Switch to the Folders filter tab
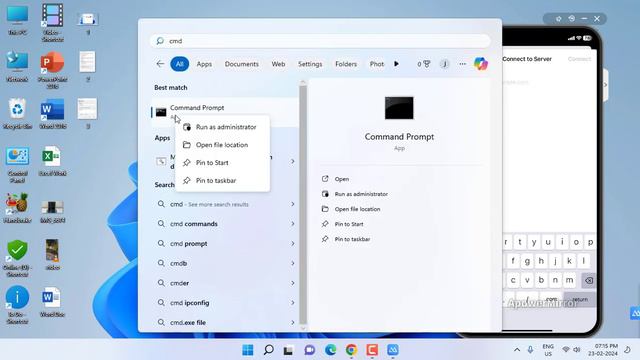Image resolution: width=640 pixels, height=360 pixels. click(x=346, y=64)
